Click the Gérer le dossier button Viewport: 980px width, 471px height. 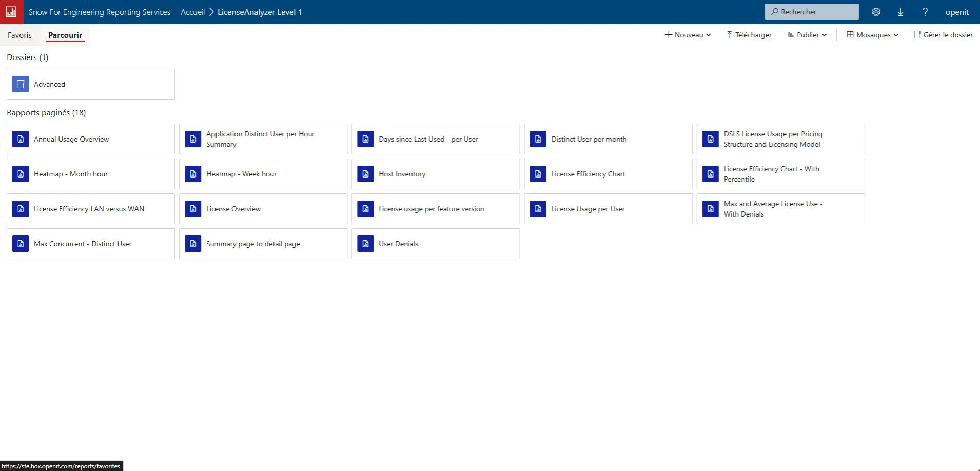tap(943, 35)
